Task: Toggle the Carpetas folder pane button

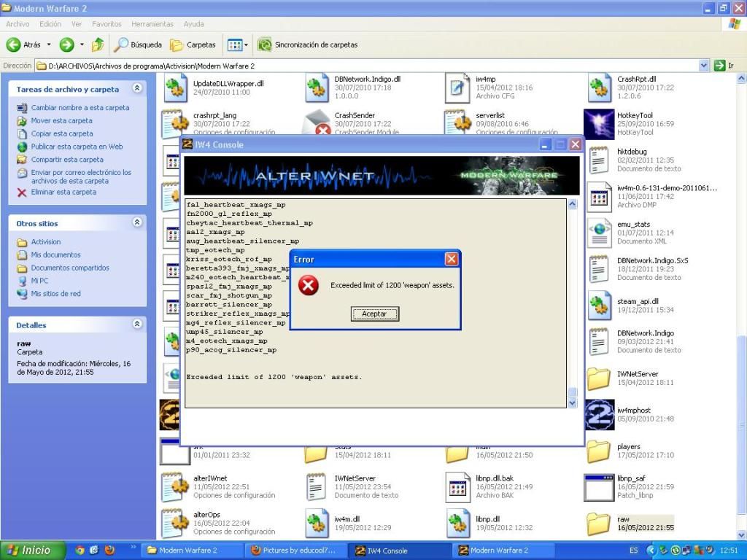Action: coord(193,44)
